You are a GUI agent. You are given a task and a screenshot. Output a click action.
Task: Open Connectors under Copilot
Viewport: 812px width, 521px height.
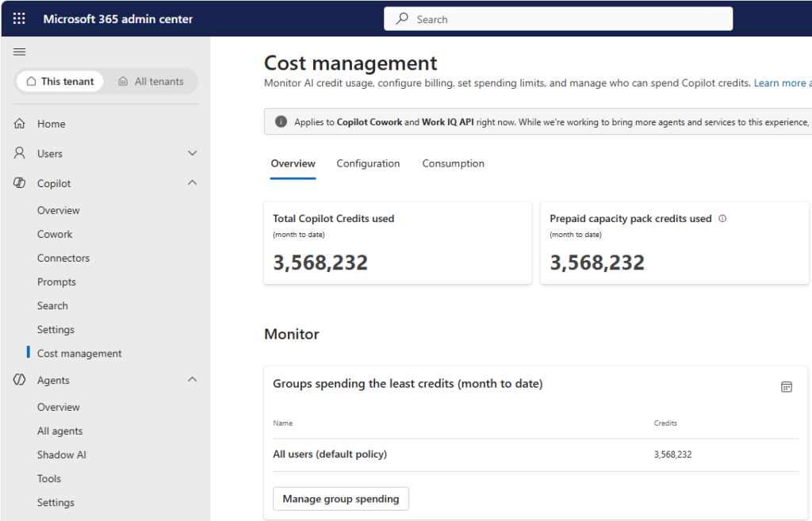coord(63,258)
